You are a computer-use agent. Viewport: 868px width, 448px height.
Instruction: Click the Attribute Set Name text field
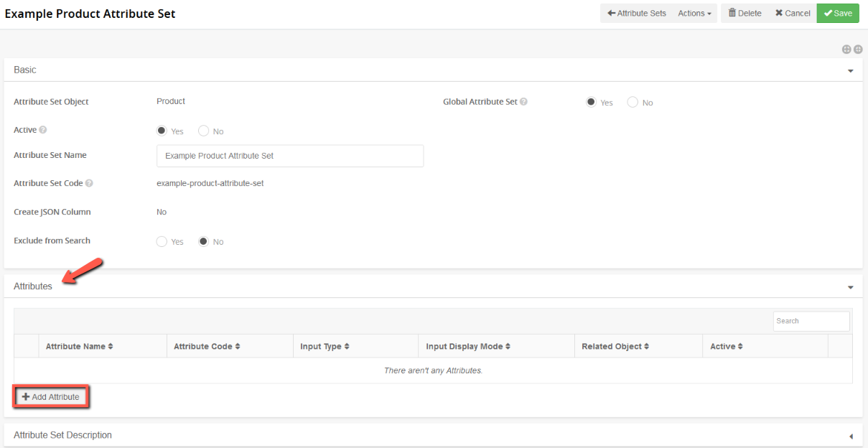tap(290, 156)
